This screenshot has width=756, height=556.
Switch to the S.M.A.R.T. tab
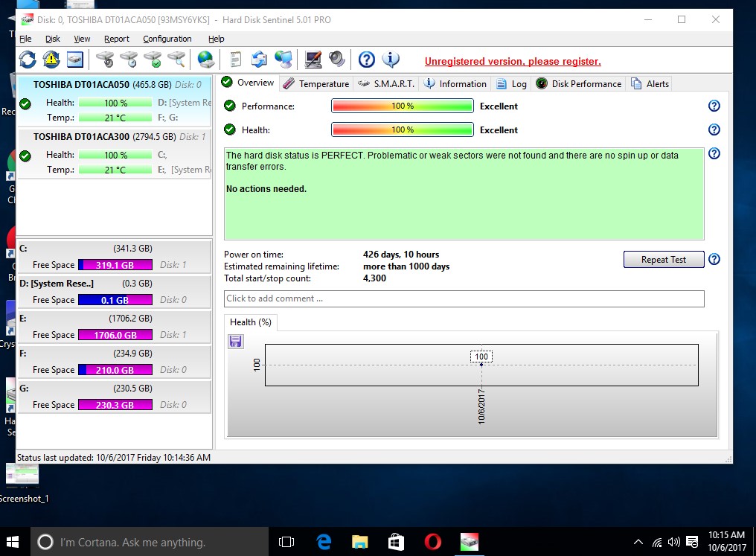click(x=386, y=84)
